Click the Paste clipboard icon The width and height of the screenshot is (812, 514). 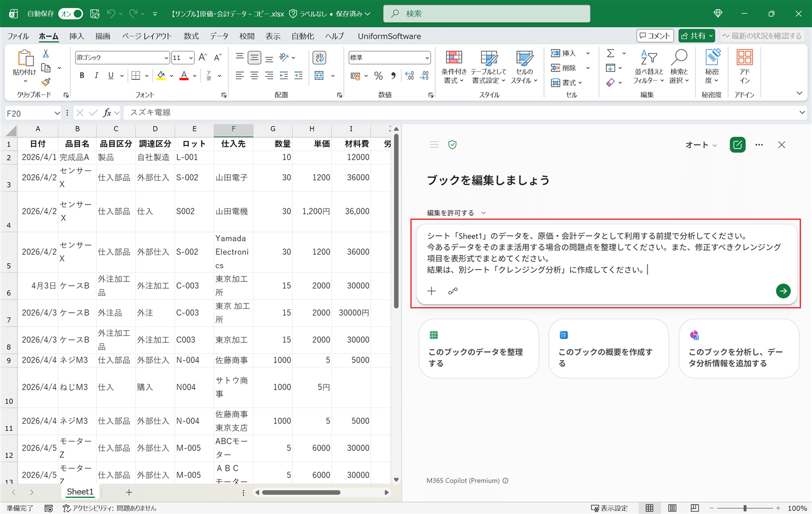24,58
